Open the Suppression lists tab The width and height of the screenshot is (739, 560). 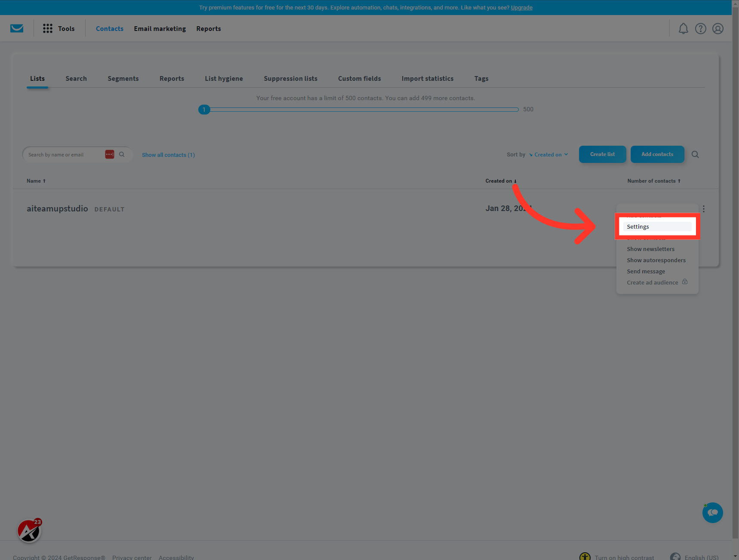(x=290, y=79)
